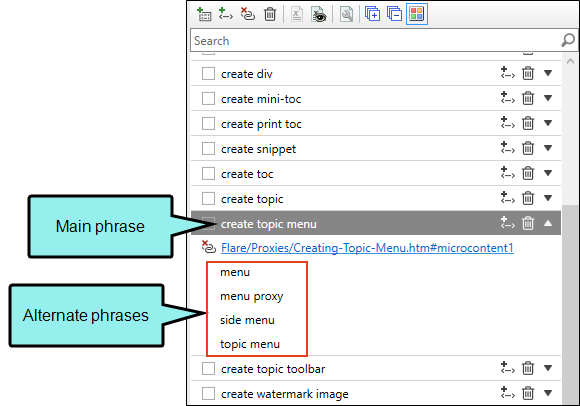Expand the create mini-toc row arrow

548,98
